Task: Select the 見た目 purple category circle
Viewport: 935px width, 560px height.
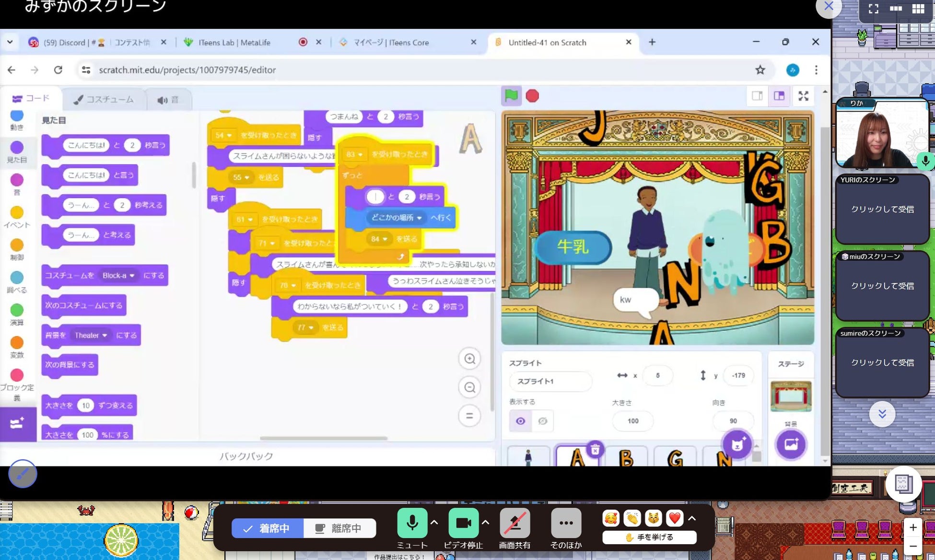Action: coord(17,148)
